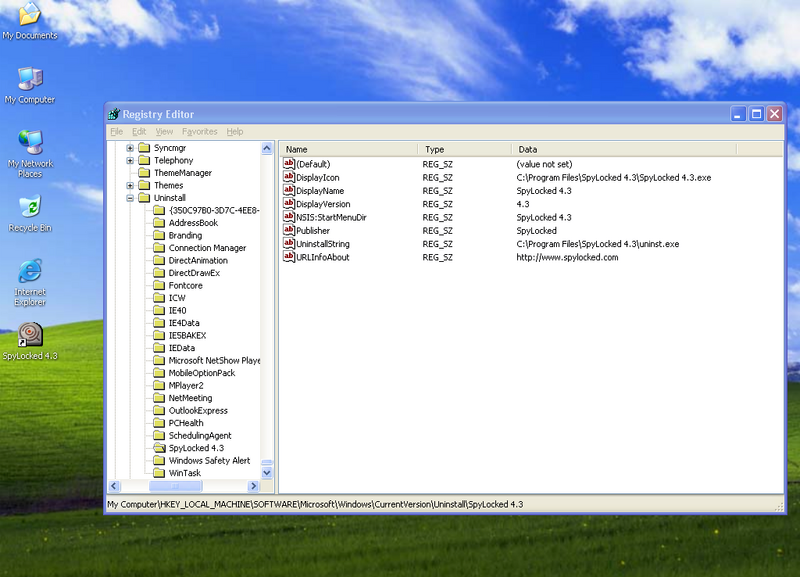Image resolution: width=800 pixels, height=577 pixels.
Task: Click the folder icon of PCHealth key
Action: click(x=159, y=423)
